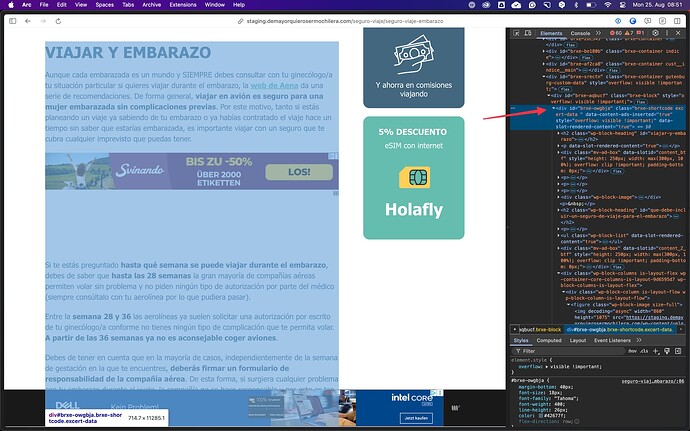Open the Archive menu in menu bar
The image size is (690, 431).
pyautogui.click(x=151, y=5)
